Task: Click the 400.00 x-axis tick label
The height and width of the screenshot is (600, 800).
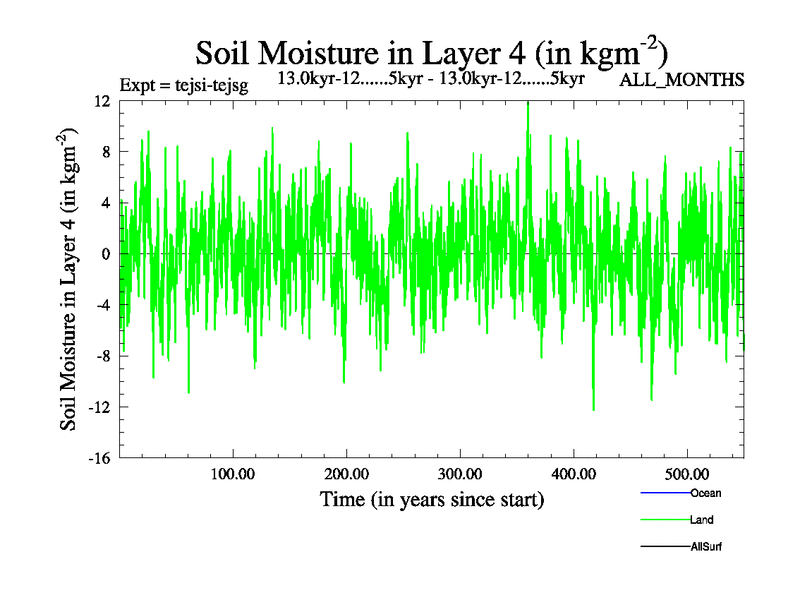Action: pyautogui.click(x=573, y=473)
